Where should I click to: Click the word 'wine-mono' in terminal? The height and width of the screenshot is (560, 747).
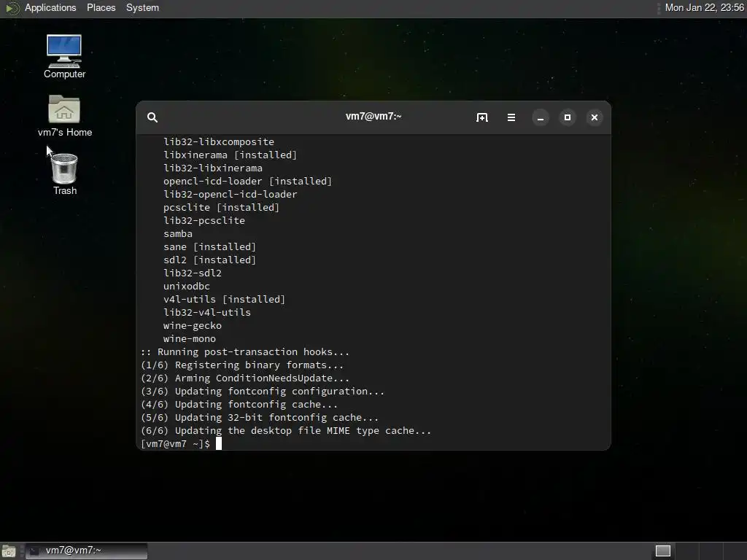point(190,339)
